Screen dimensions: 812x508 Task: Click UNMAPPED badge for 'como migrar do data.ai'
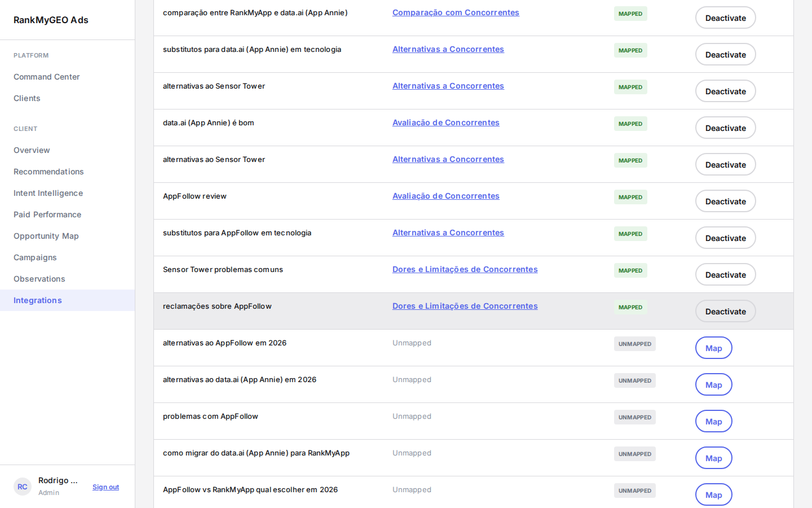635,454
